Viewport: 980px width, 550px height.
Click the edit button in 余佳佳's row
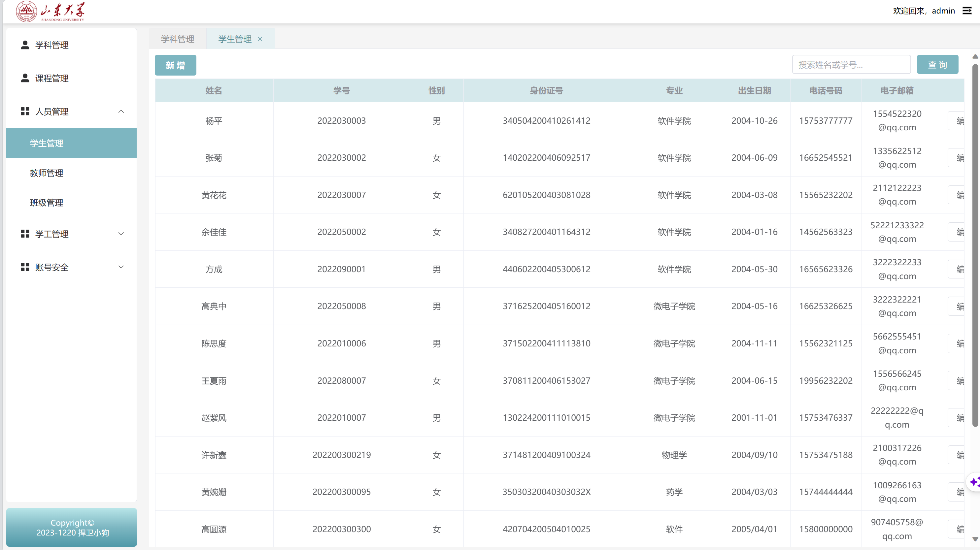[x=956, y=232]
